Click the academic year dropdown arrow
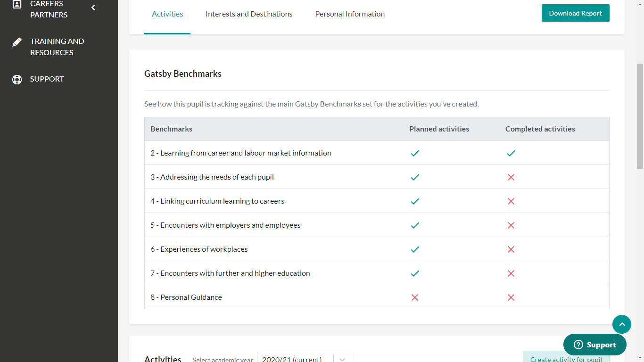 [x=342, y=359]
